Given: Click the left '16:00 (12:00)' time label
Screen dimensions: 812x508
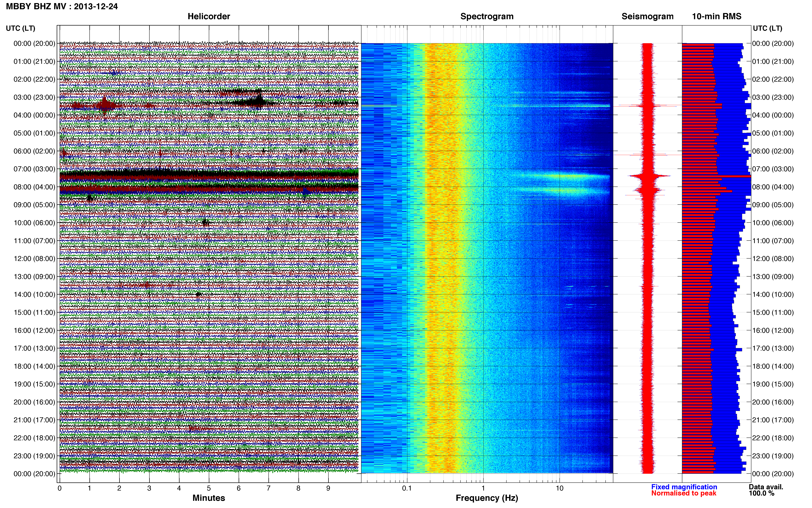Looking at the screenshot, I should (34, 330).
